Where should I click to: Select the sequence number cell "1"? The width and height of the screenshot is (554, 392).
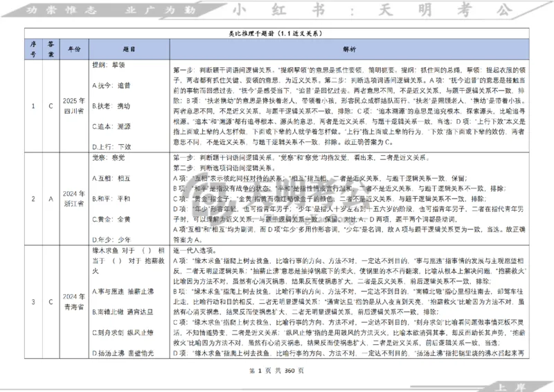coord(33,106)
